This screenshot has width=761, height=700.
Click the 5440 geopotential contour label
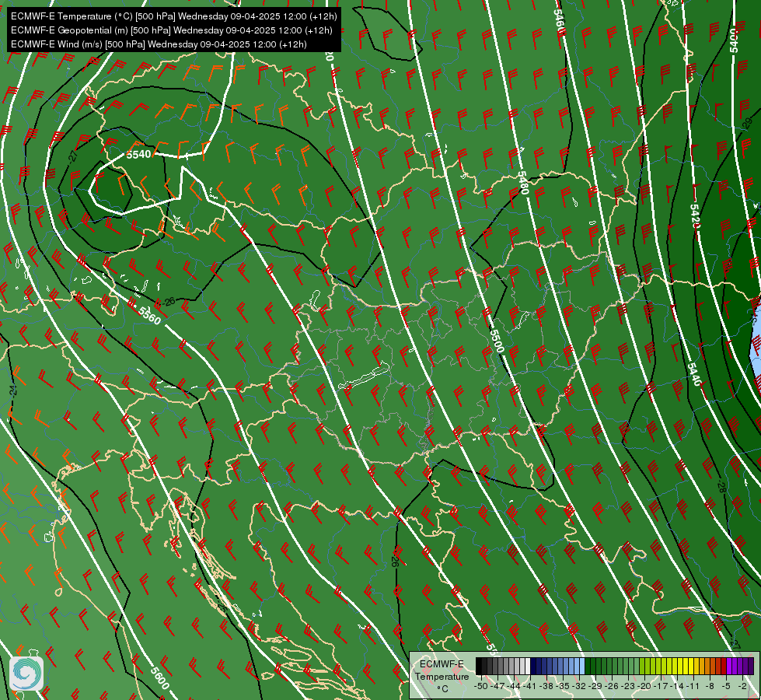pyautogui.click(x=694, y=375)
